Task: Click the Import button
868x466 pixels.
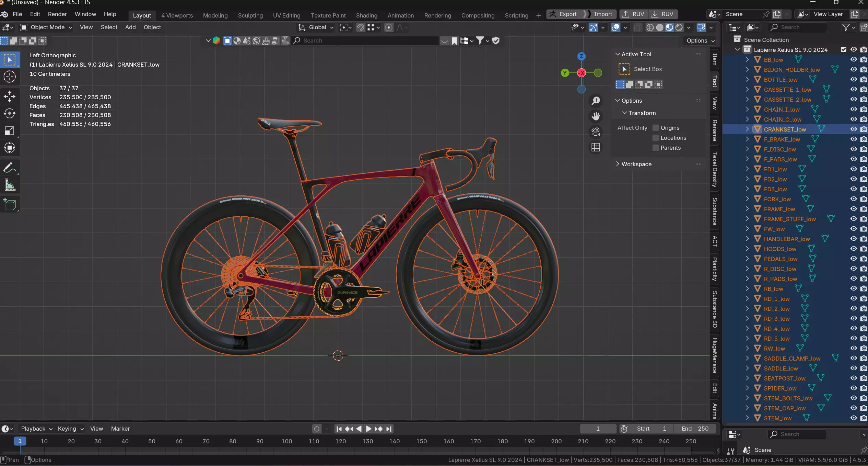Action: click(599, 14)
